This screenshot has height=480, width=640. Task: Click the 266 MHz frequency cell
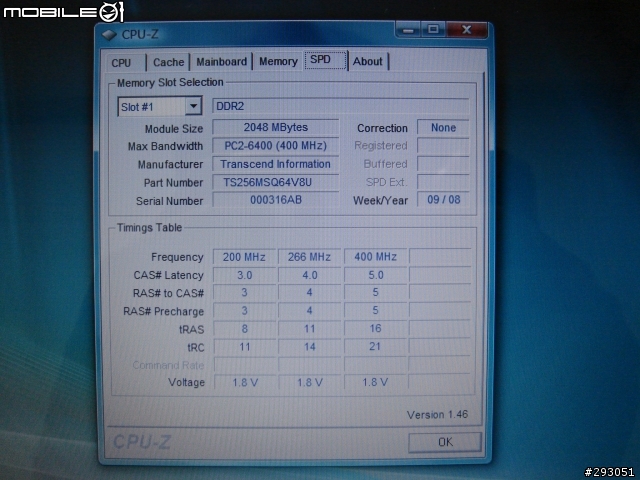309,257
